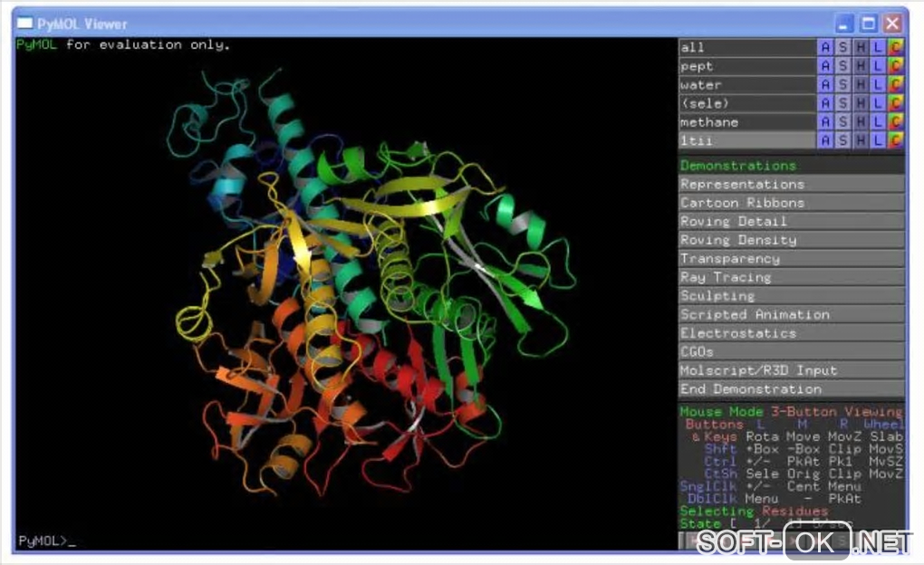This screenshot has width=924, height=565.
Task: Choose the Molscript/R3D Input demonstration
Action: pos(792,370)
